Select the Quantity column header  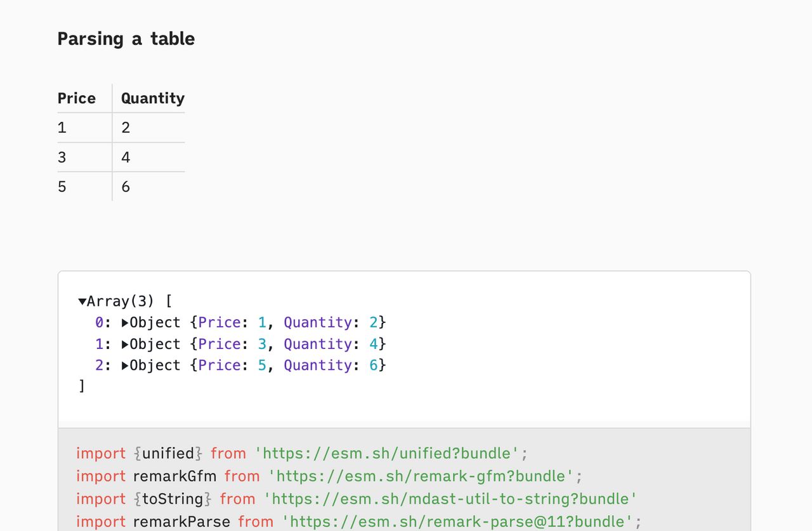[152, 98]
